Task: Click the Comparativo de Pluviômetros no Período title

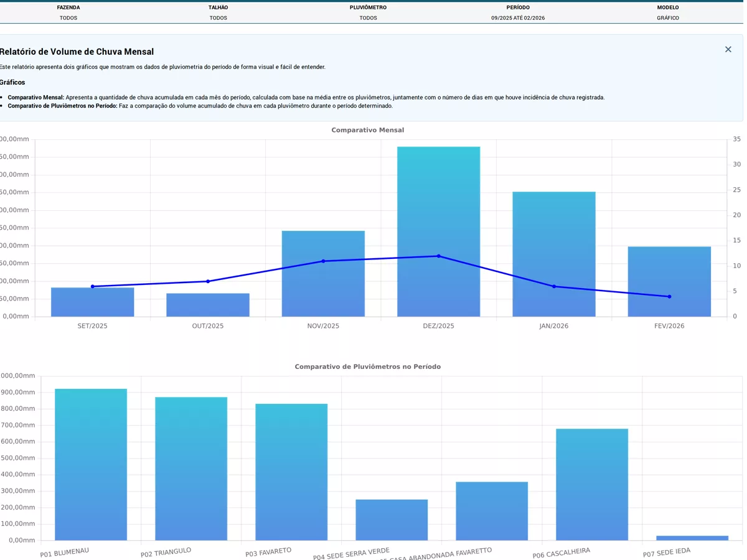Action: [368, 366]
